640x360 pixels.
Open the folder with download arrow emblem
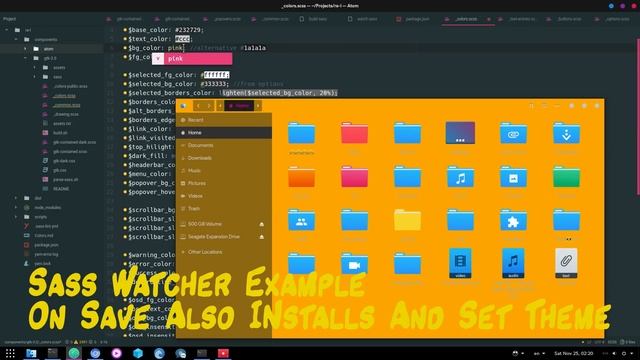pos(566,133)
